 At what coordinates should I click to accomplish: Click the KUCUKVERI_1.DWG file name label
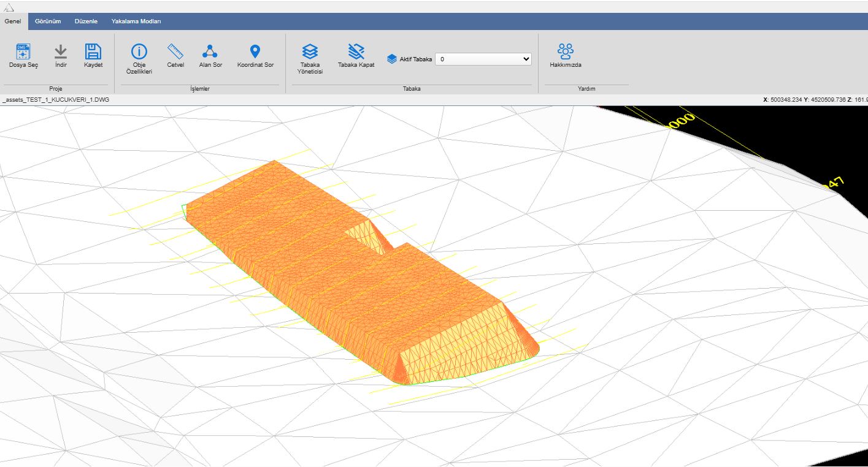[x=56, y=99]
